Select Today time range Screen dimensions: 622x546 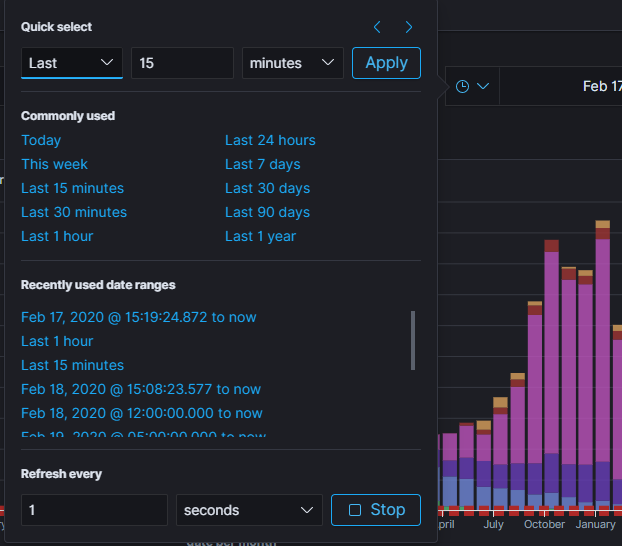(x=41, y=140)
